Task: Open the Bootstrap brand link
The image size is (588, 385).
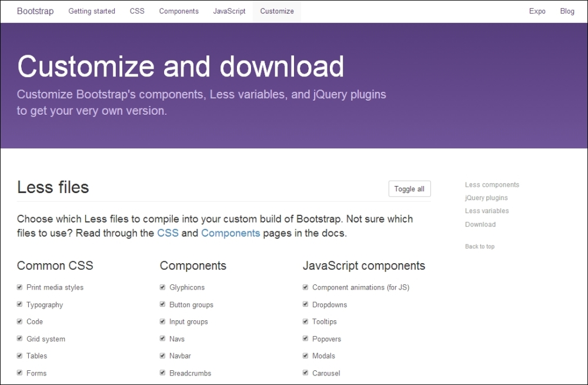Action: 35,11
